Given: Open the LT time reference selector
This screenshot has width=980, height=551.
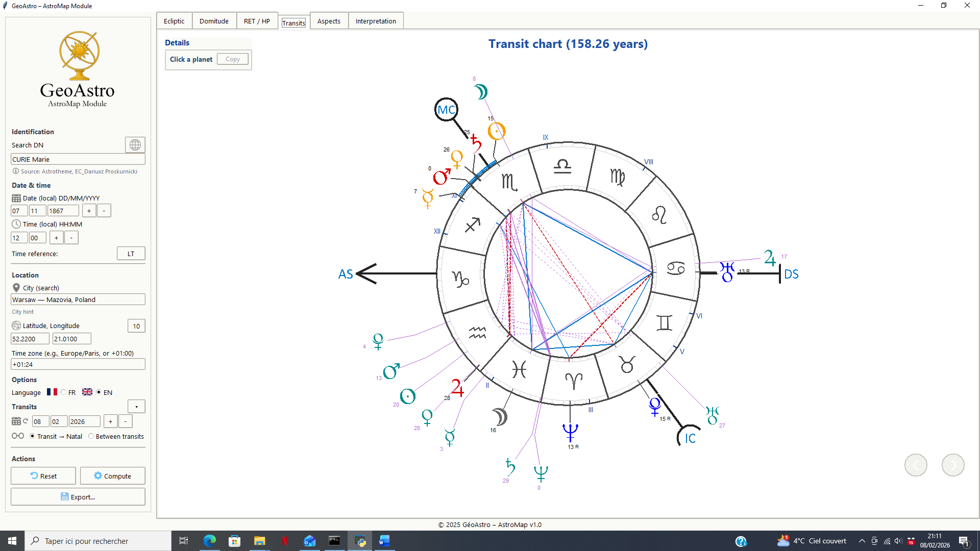Looking at the screenshot, I should [x=131, y=254].
